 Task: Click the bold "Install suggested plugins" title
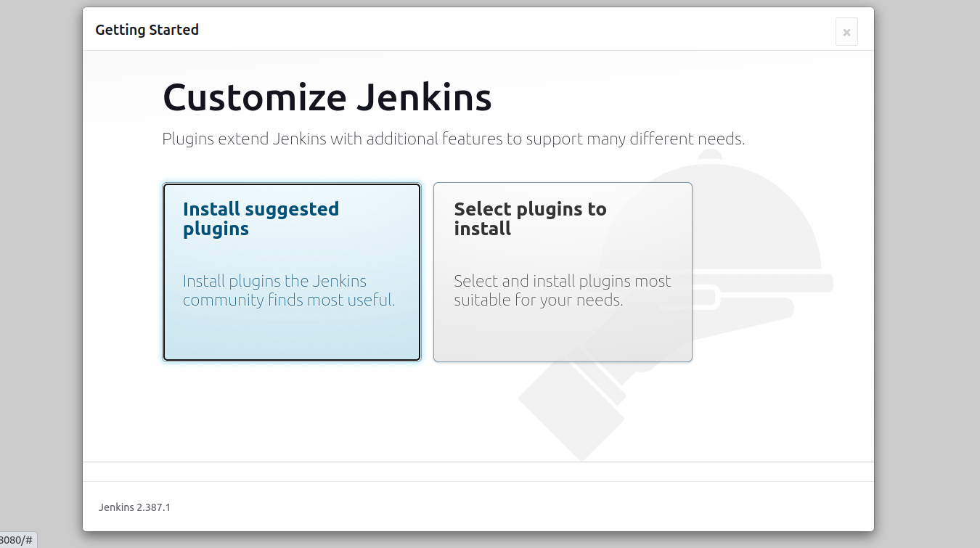point(261,218)
